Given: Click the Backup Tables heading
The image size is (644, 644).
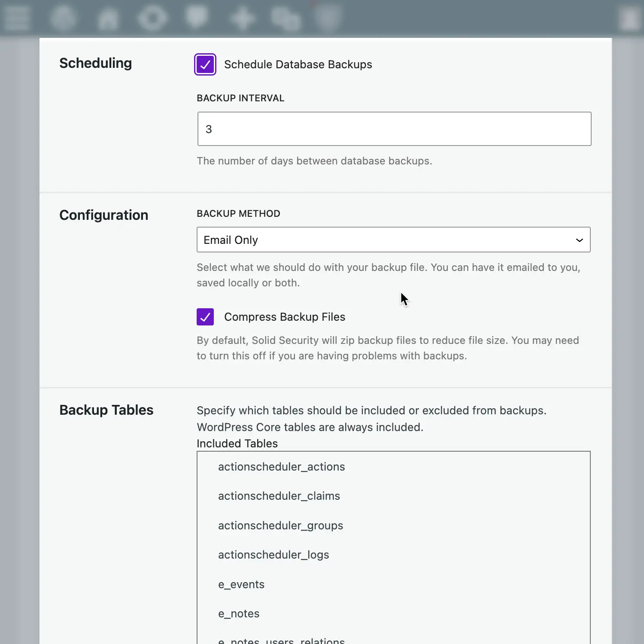Looking at the screenshot, I should (x=106, y=410).
